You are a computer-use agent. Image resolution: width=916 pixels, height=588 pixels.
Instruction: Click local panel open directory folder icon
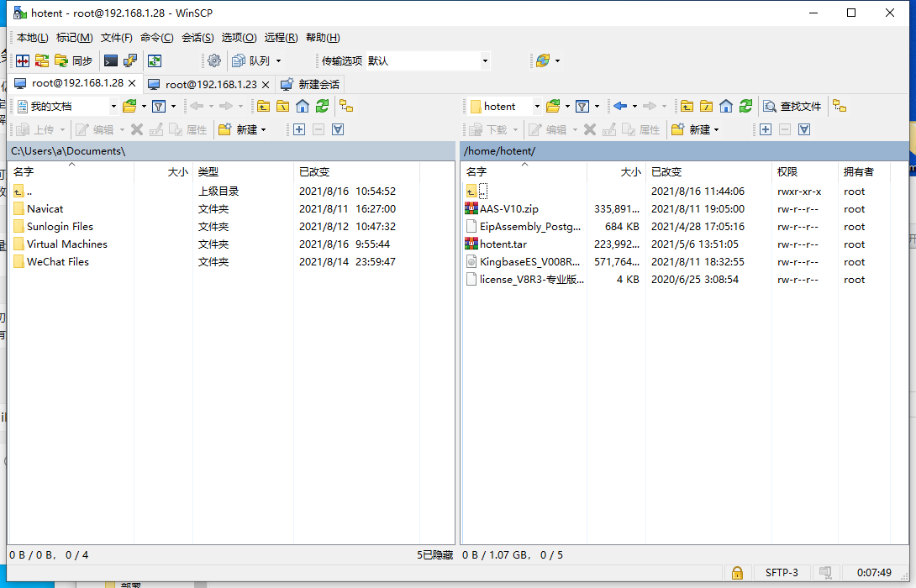[129, 107]
